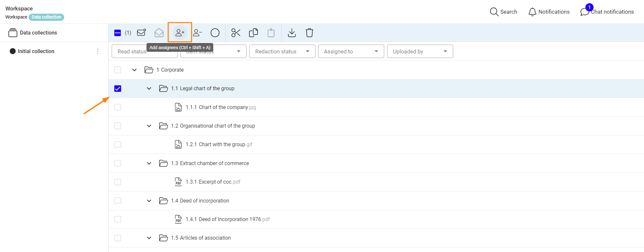
Task: Click the Add assignees icon
Action: 180,33
